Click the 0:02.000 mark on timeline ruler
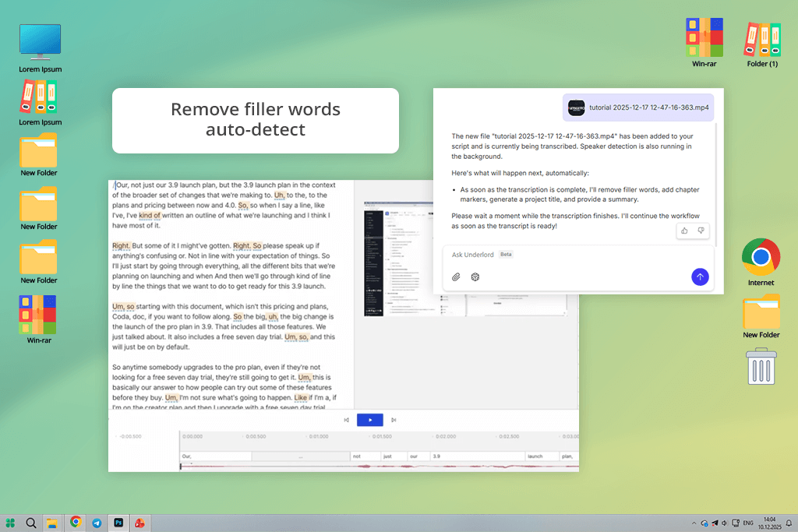The width and height of the screenshot is (798, 532). click(445, 436)
